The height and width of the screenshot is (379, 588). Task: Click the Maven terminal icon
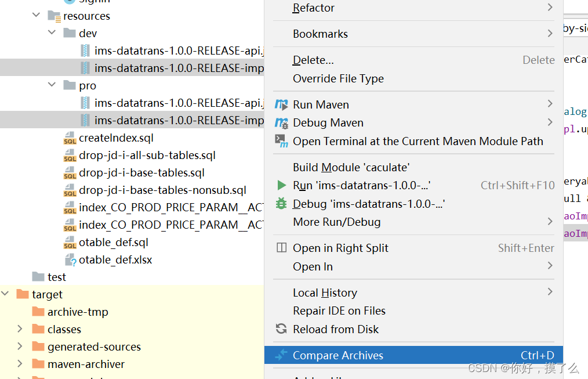click(281, 141)
